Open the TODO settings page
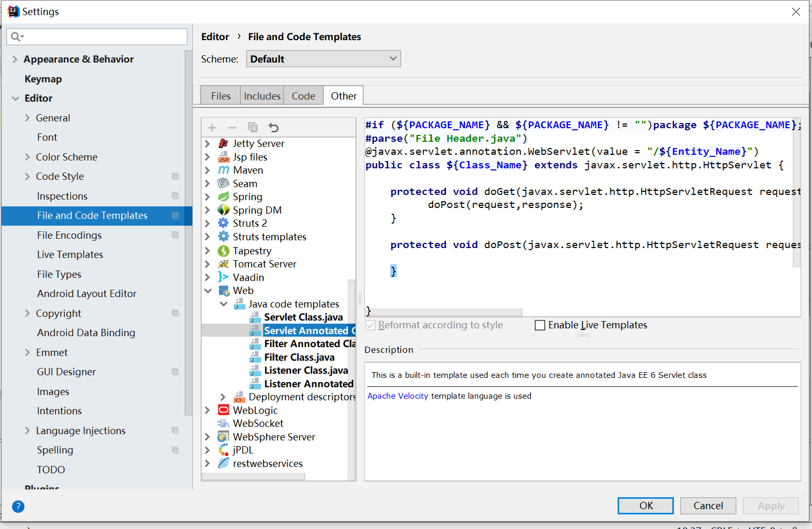 [x=51, y=470]
